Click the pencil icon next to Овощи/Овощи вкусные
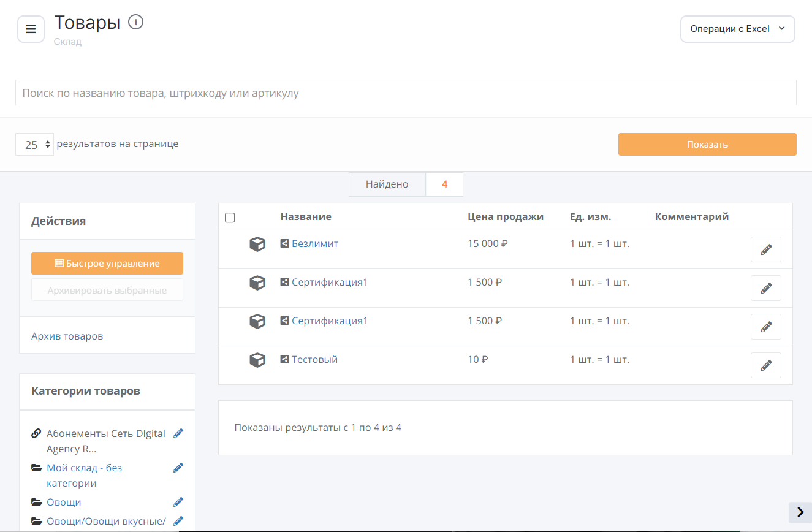The height and width of the screenshot is (532, 812). click(178, 520)
